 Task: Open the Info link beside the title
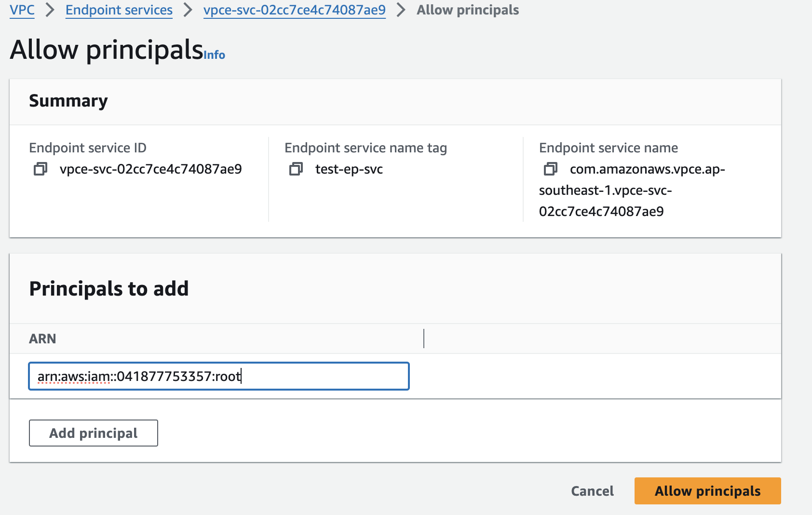tap(215, 55)
